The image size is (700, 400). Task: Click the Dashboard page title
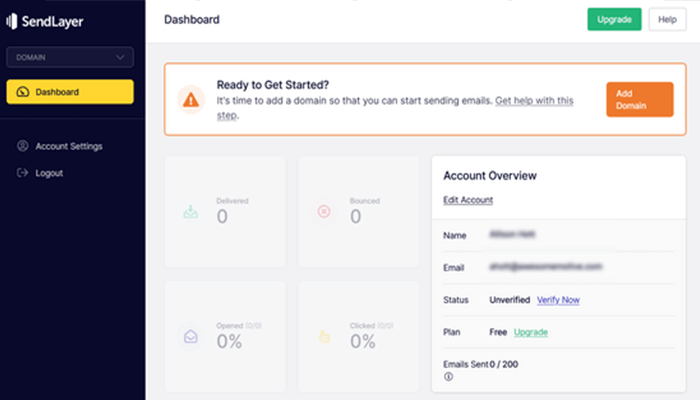pyautogui.click(x=192, y=20)
